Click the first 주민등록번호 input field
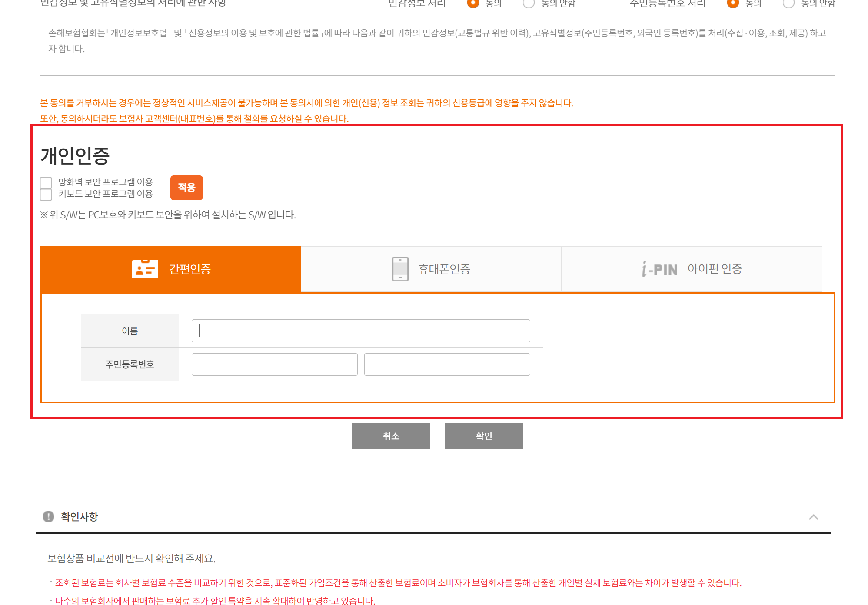Image resolution: width=868 pixels, height=605 pixels. click(274, 364)
